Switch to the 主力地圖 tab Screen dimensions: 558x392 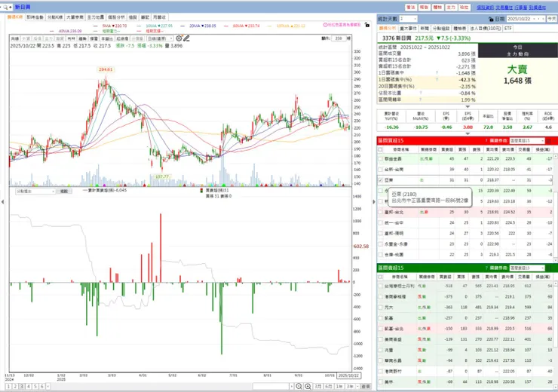coord(96,17)
